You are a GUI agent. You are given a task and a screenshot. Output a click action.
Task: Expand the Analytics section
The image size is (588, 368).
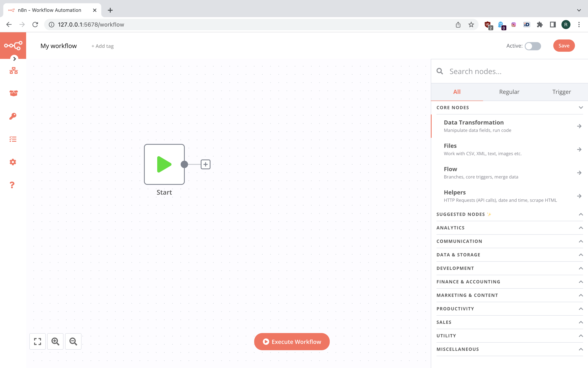pos(510,228)
